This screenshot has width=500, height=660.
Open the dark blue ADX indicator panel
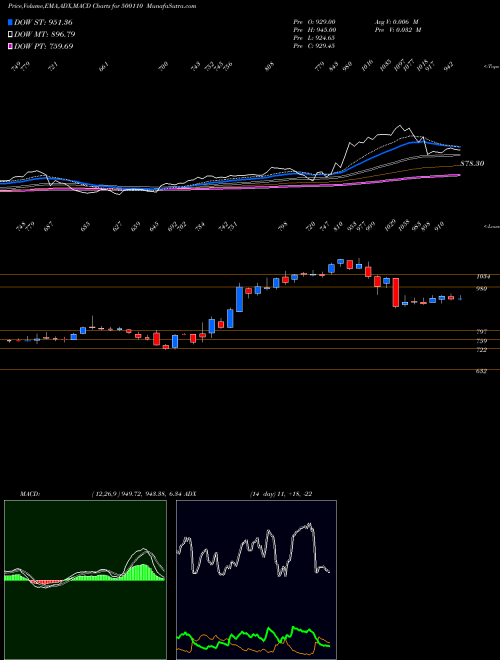256,580
